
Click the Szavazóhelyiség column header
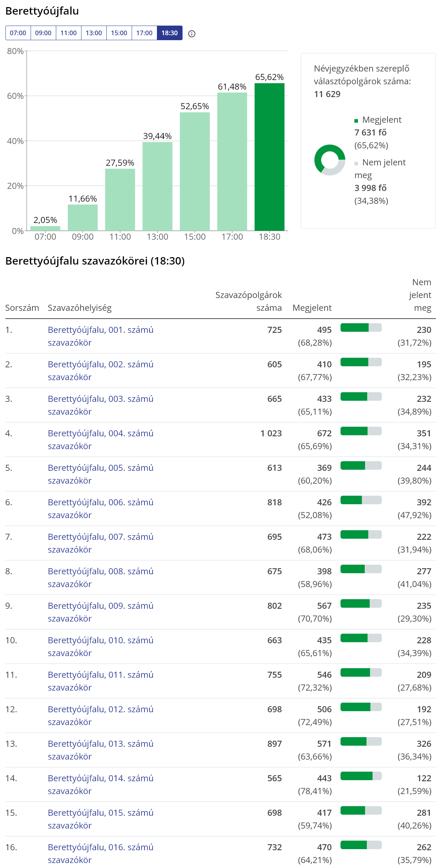tap(80, 308)
